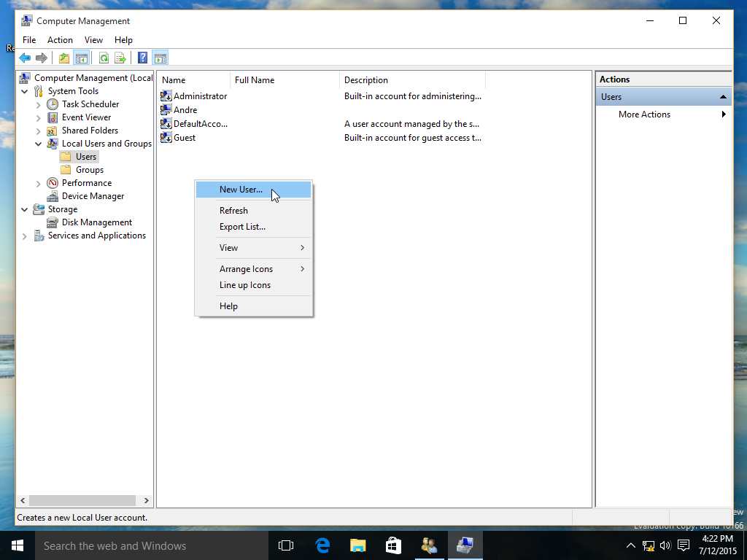Open the Action menu

pos(60,40)
